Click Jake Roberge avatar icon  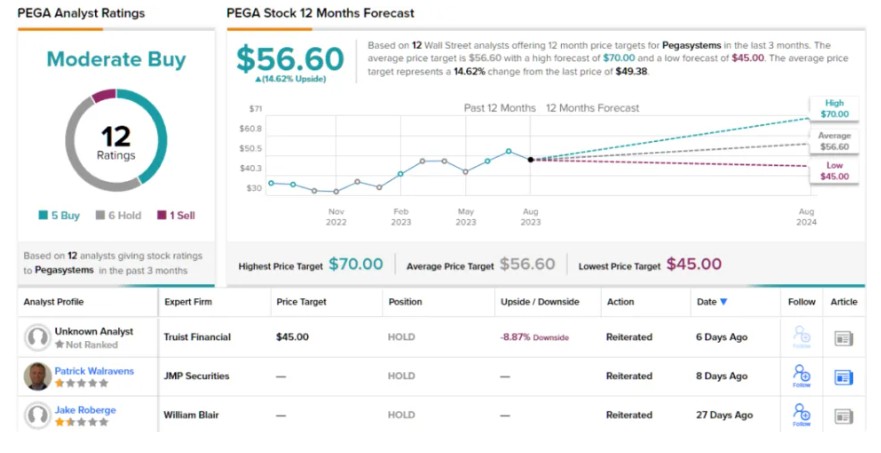pyautogui.click(x=38, y=415)
